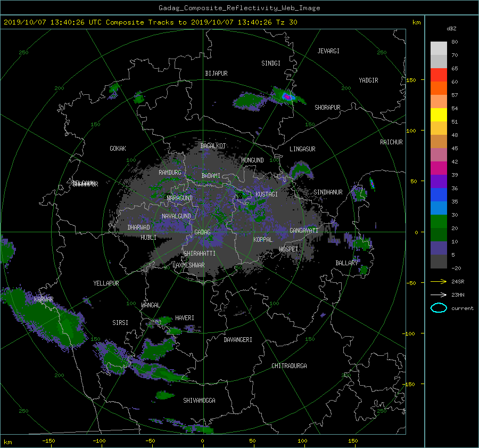
Task: Select the green 30 dBZ color swatch
Action: point(439,222)
